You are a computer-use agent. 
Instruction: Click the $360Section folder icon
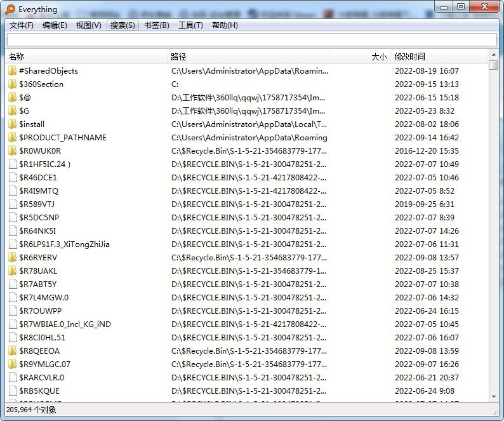12,84
